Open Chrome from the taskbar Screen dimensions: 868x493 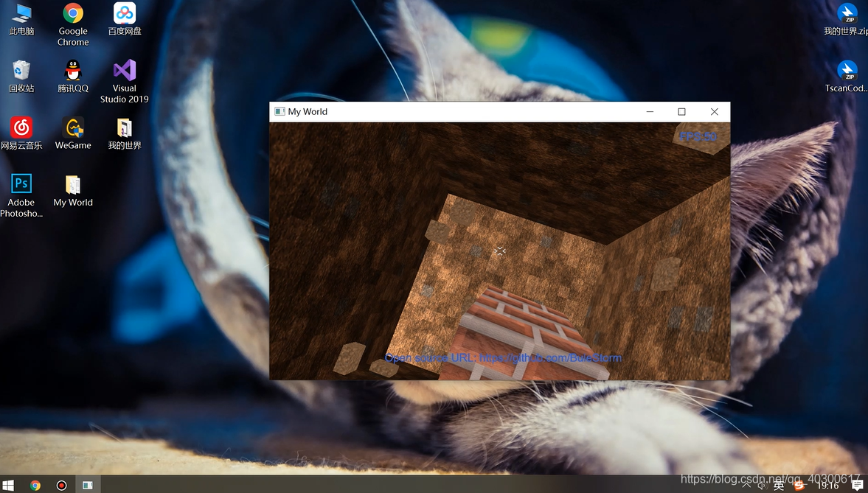[35, 485]
